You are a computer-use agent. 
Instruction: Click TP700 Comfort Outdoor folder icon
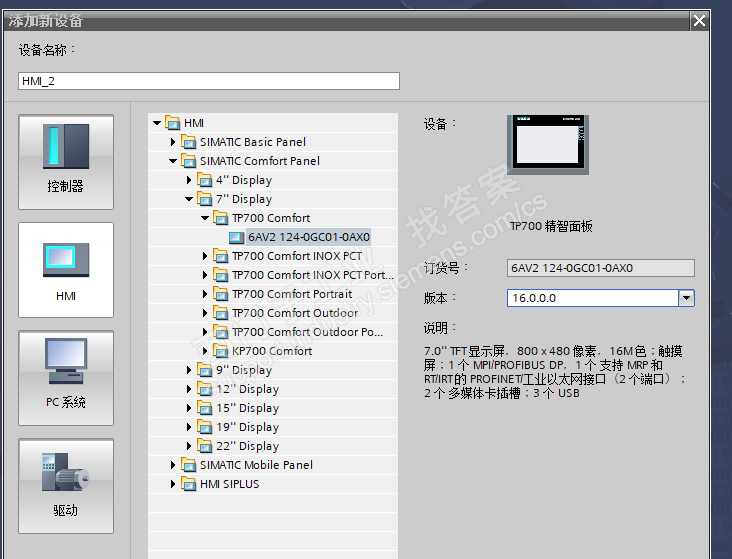click(x=221, y=313)
